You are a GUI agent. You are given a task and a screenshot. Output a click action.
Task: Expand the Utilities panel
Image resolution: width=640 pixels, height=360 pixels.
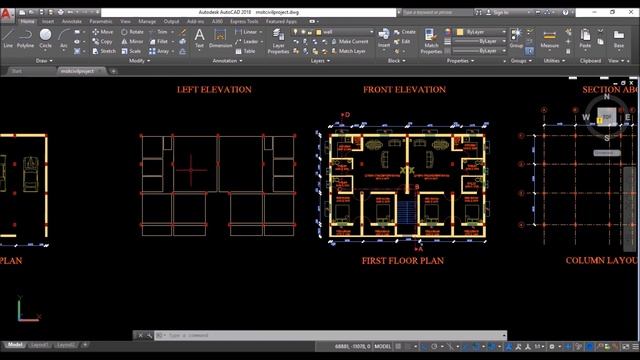554,61
